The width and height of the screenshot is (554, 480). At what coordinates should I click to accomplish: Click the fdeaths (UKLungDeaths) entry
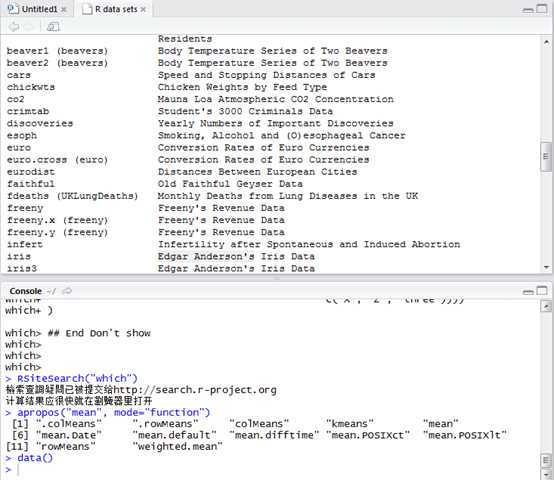[72, 196]
